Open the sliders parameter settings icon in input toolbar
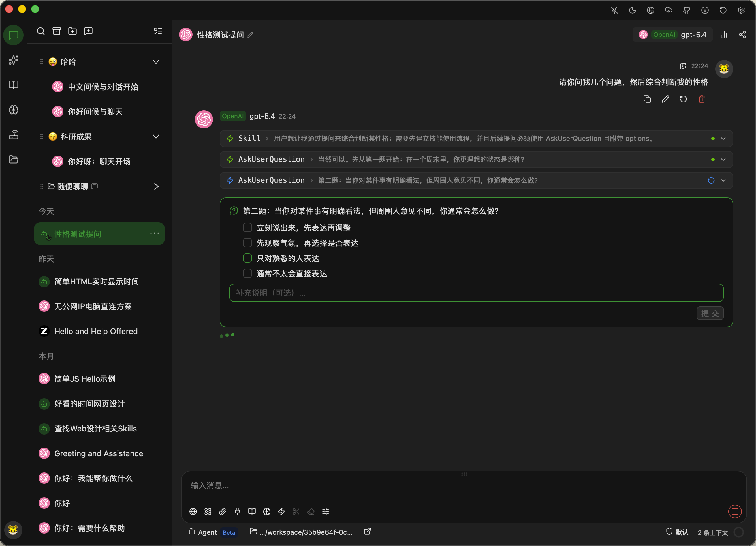Viewport: 756px width, 546px height. pyautogui.click(x=326, y=511)
